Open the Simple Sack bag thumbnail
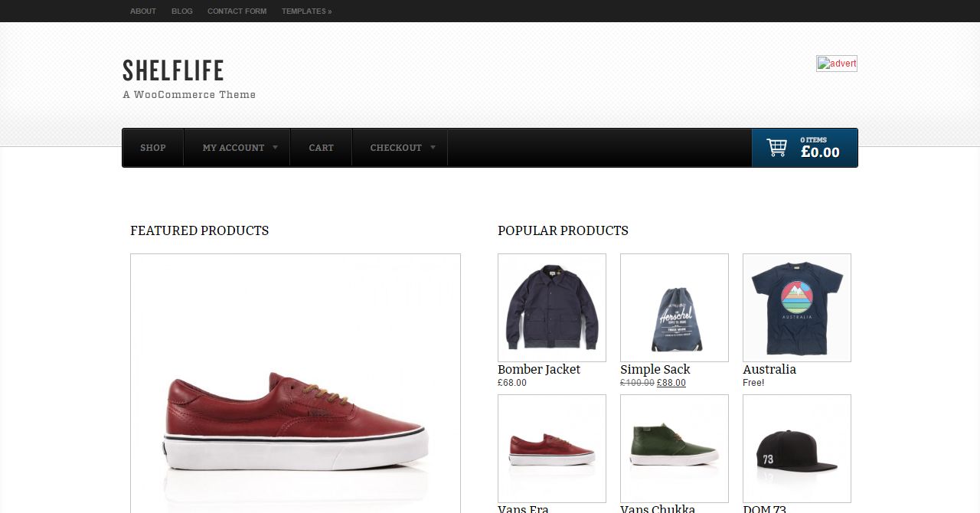 [x=674, y=308]
